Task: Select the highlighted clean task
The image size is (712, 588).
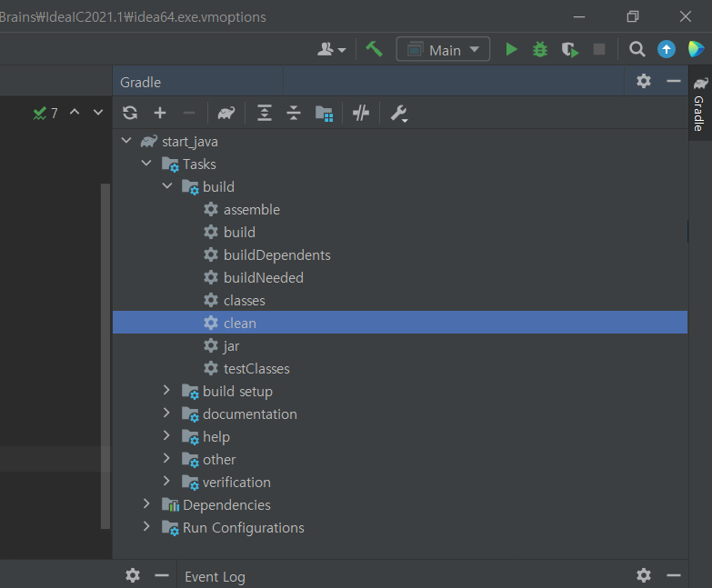Action: pyautogui.click(x=399, y=322)
